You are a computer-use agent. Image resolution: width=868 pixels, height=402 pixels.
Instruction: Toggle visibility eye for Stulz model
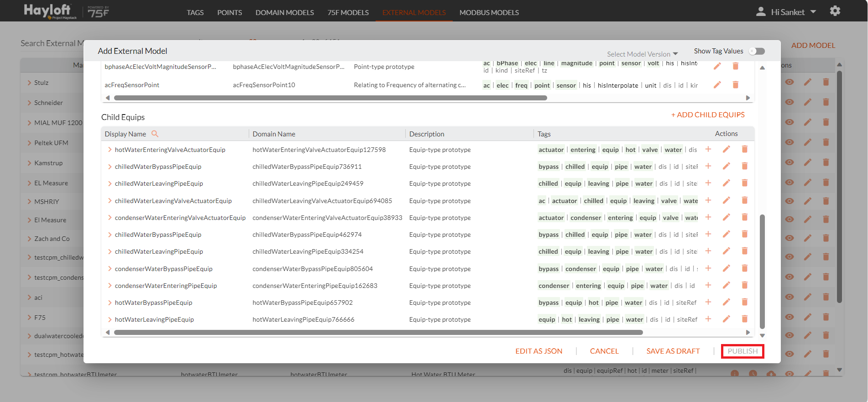(x=790, y=82)
